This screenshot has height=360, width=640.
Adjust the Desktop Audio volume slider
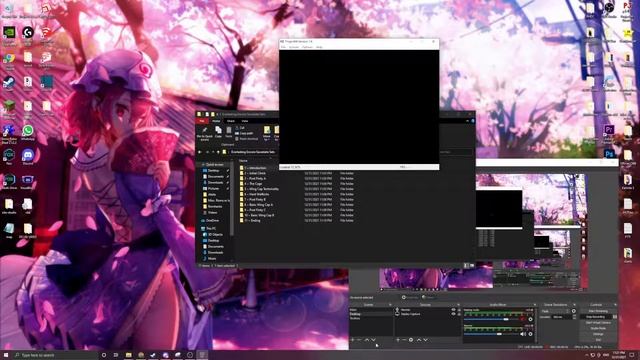(x=492, y=319)
